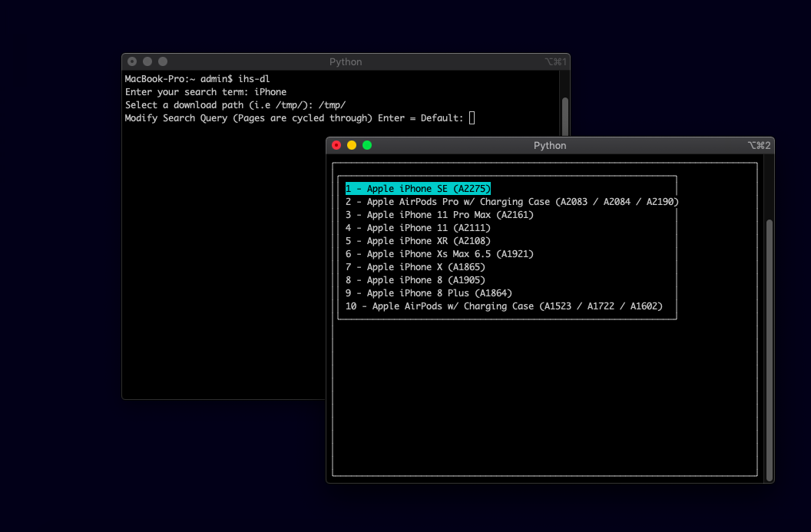Choose Apple iPhone 11 Pro Max (A2161)

[x=439, y=214]
